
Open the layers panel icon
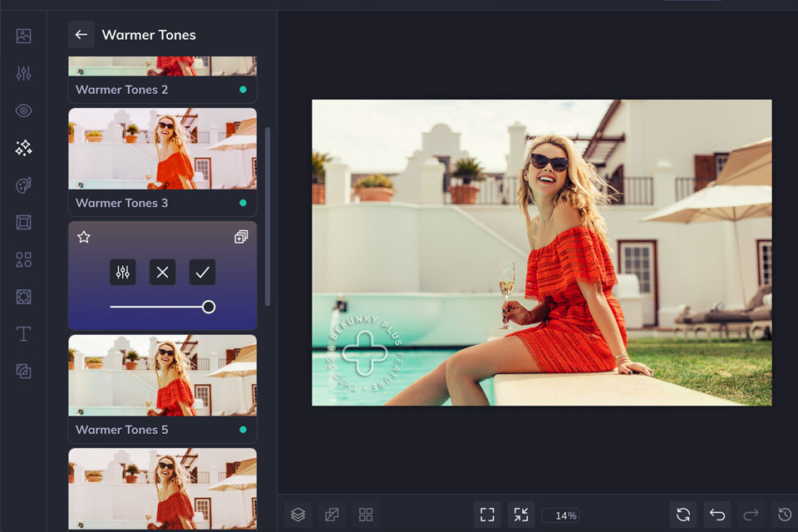tap(298, 515)
